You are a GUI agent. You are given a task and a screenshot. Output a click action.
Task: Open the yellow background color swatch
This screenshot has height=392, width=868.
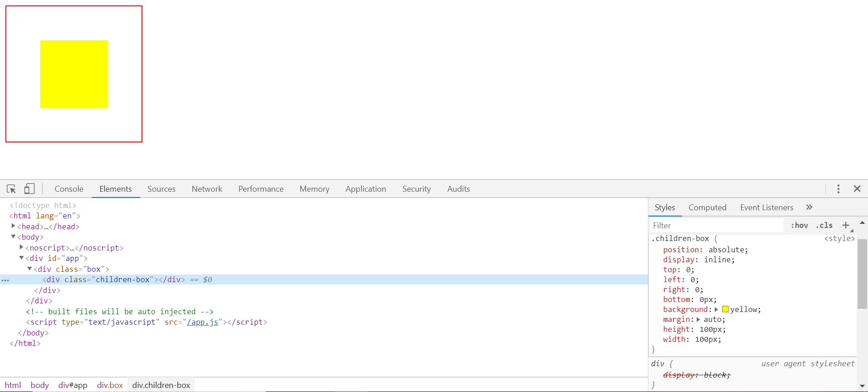point(725,309)
